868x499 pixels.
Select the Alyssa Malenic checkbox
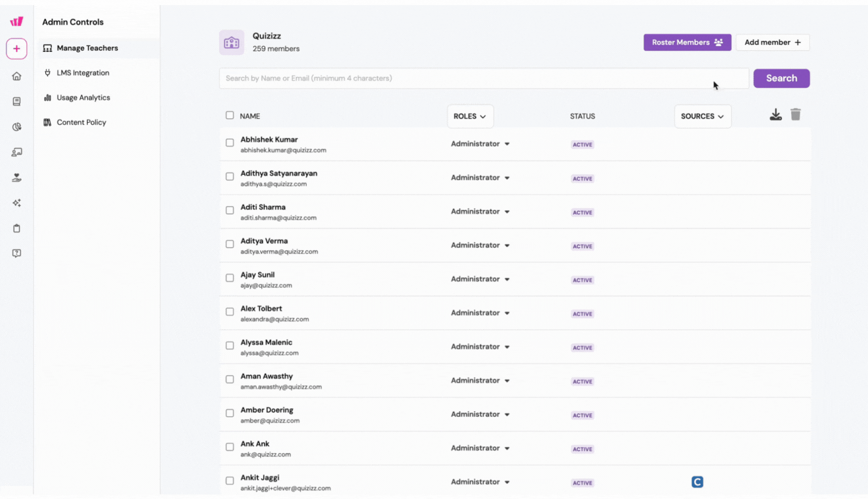(x=230, y=345)
